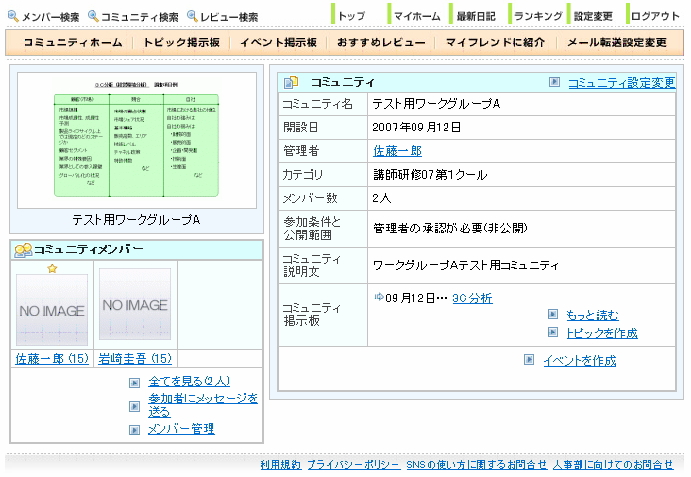Open the トピック掲示板 tab
Screen dimensions: 691x477
182,43
